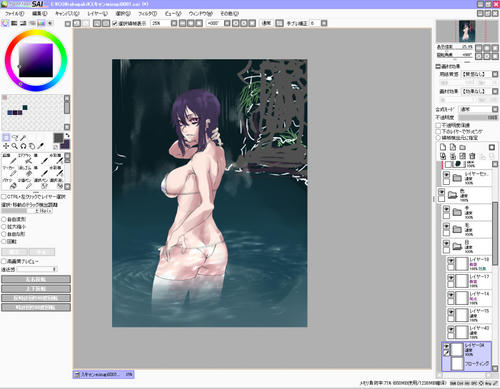The height and width of the screenshot is (389, 500).
Task: Click the 通常 button in toolbar
Action: (x=266, y=23)
